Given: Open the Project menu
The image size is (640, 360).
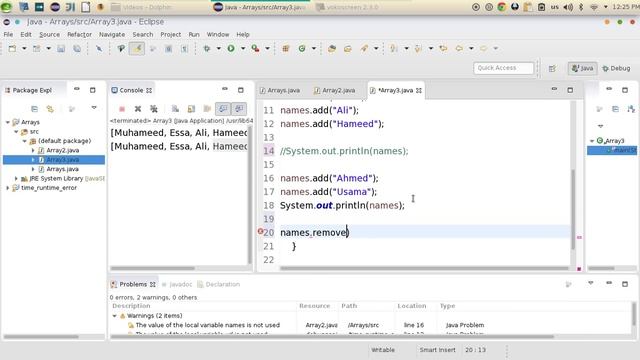Looking at the screenshot, I should 171,35.
